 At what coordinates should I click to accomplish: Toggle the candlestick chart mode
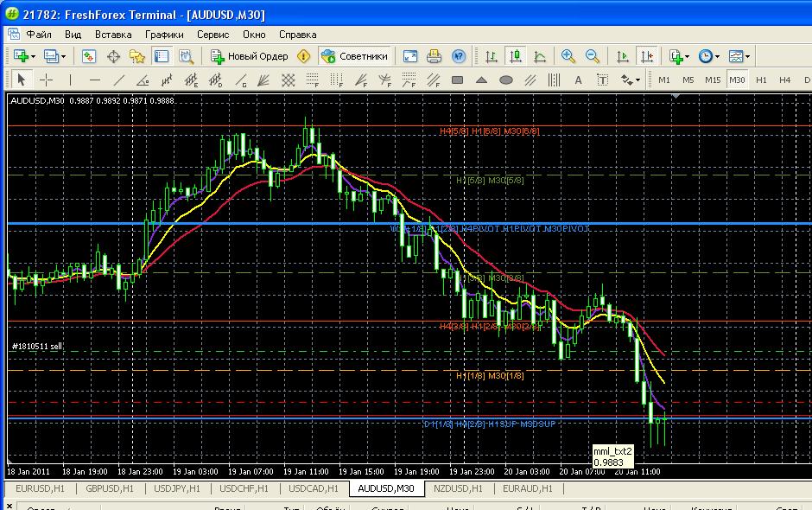click(516, 56)
